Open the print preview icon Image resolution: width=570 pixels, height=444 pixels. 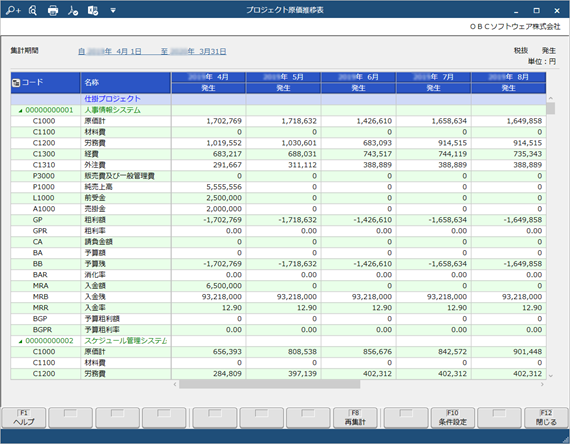(x=33, y=11)
